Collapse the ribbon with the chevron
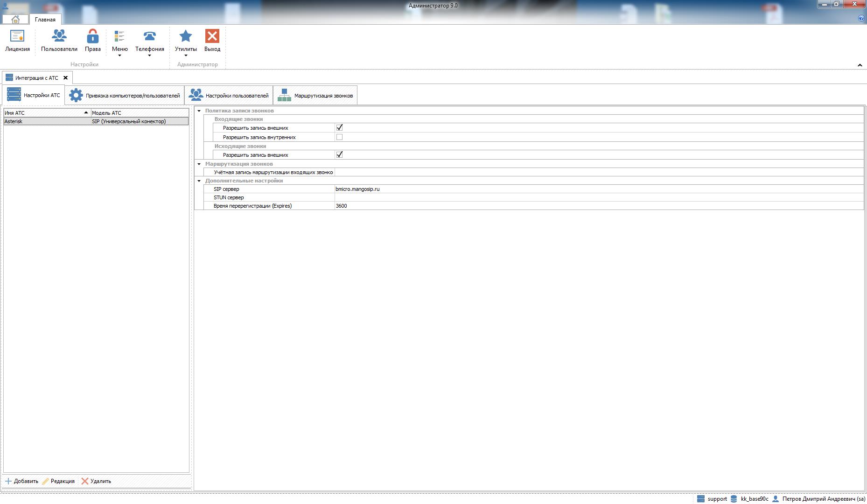The height and width of the screenshot is (504, 867). pos(860,65)
